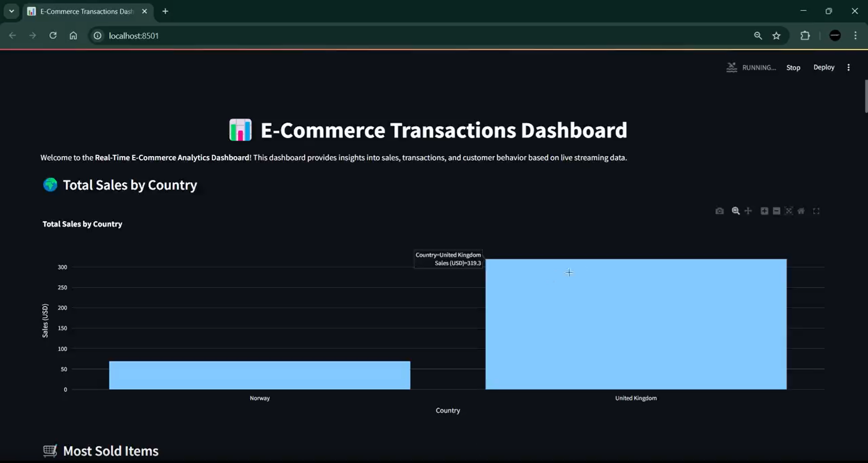868x463 pixels.
Task: Select the pan tool for the sales chart
Action: pos(749,211)
